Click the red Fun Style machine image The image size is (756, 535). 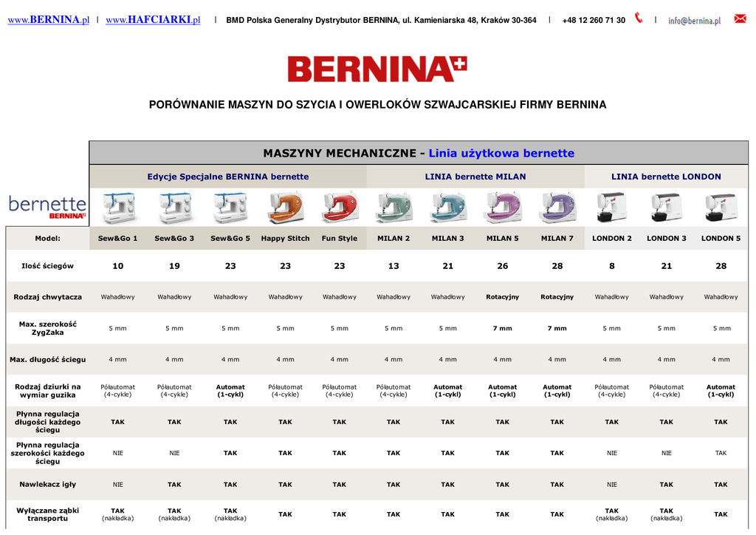click(x=340, y=208)
